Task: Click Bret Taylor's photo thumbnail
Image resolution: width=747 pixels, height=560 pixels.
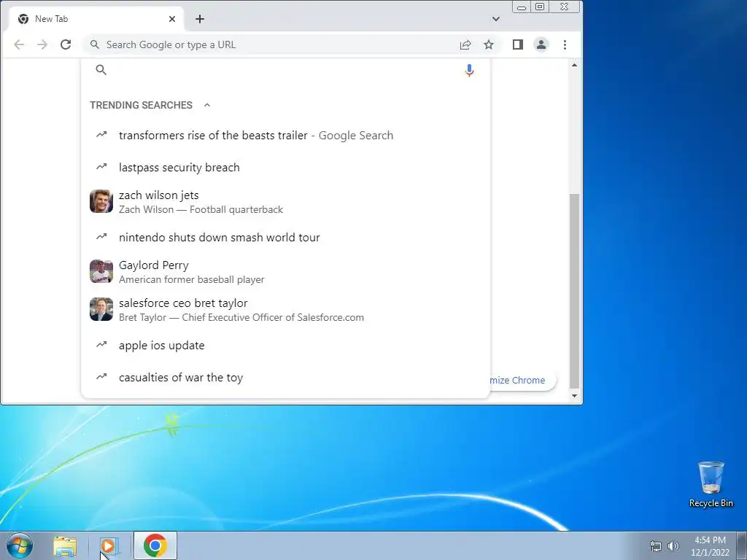Action: click(x=101, y=309)
